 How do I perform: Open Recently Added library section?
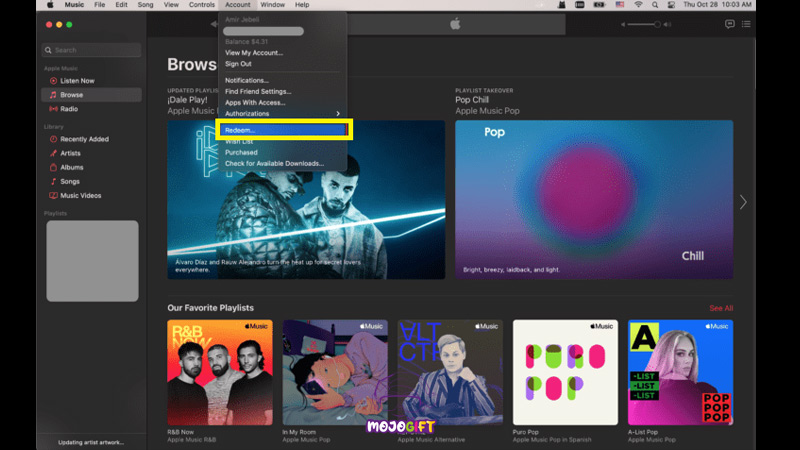coord(84,139)
